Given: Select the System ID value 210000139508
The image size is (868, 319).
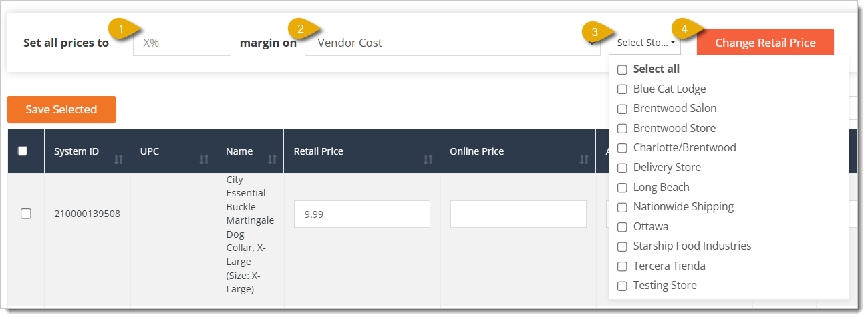Looking at the screenshot, I should (x=88, y=214).
